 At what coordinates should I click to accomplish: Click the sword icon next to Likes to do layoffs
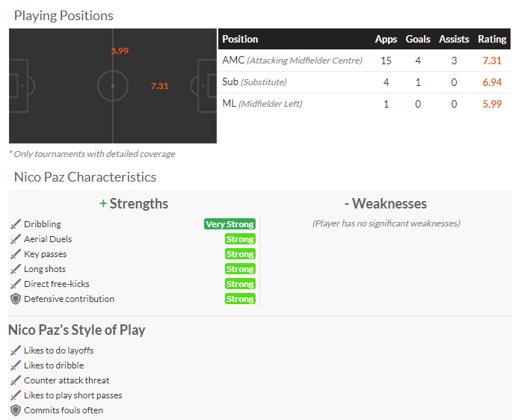click(15, 350)
